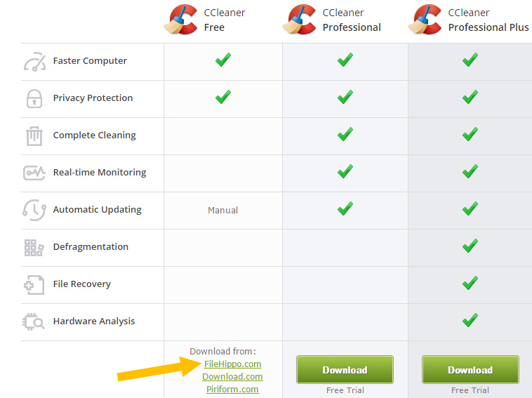Screen dimensions: 532x398
Task: Click the Hardware Analysis chip icon
Action: (x=33, y=321)
